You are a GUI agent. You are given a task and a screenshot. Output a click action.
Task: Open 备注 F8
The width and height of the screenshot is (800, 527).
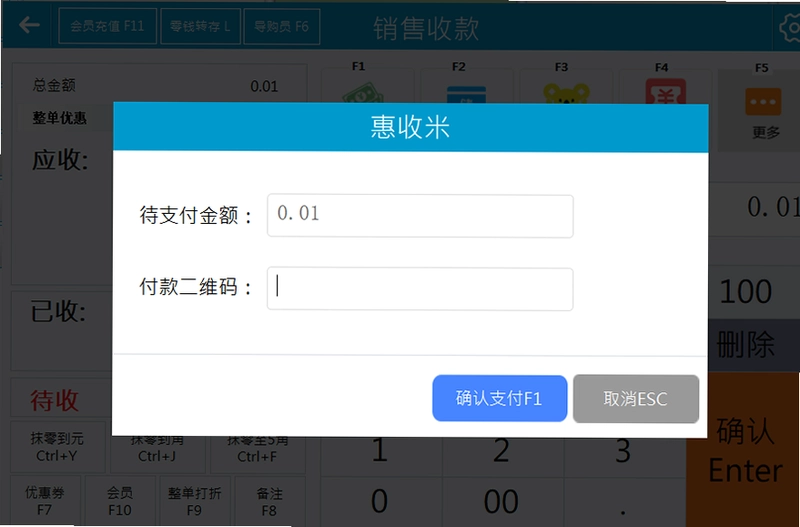(269, 501)
